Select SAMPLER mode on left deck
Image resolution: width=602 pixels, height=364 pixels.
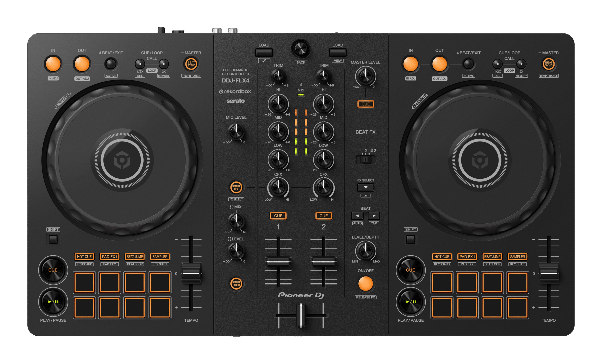point(160,257)
